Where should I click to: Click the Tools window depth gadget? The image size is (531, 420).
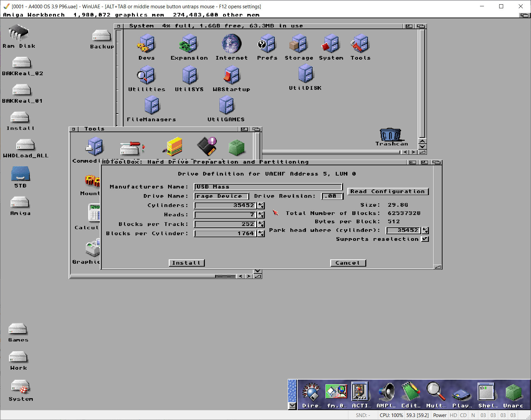point(256,129)
